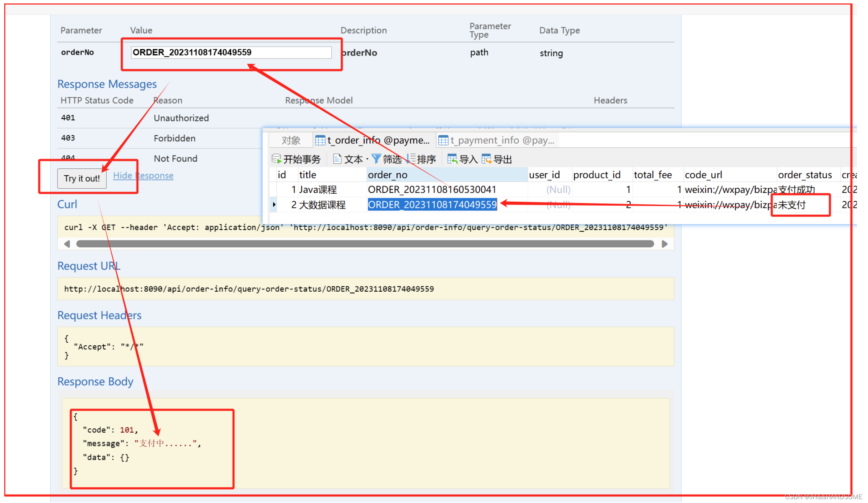Click the order_status column header

pyautogui.click(x=808, y=175)
